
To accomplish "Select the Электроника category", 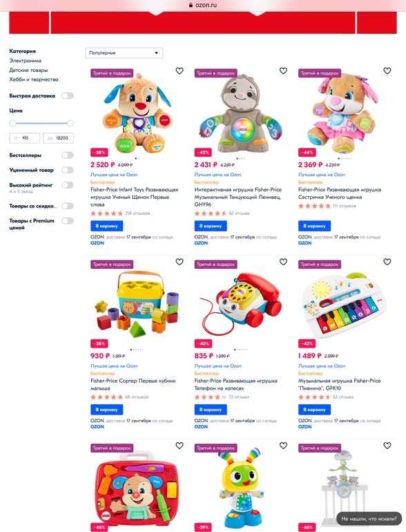I will click(x=25, y=61).
